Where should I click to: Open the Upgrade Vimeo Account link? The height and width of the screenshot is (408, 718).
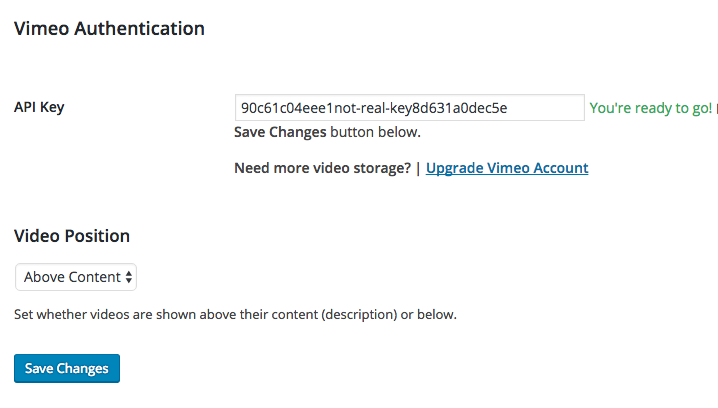[507, 168]
